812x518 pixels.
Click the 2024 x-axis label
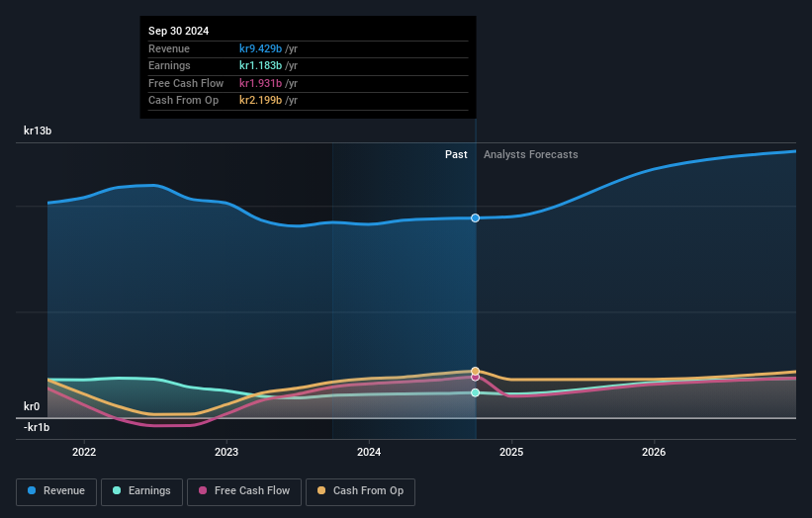coord(369,452)
